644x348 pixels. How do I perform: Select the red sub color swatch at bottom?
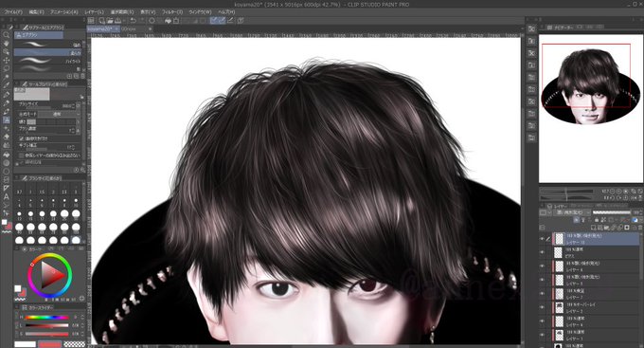(x=50, y=344)
